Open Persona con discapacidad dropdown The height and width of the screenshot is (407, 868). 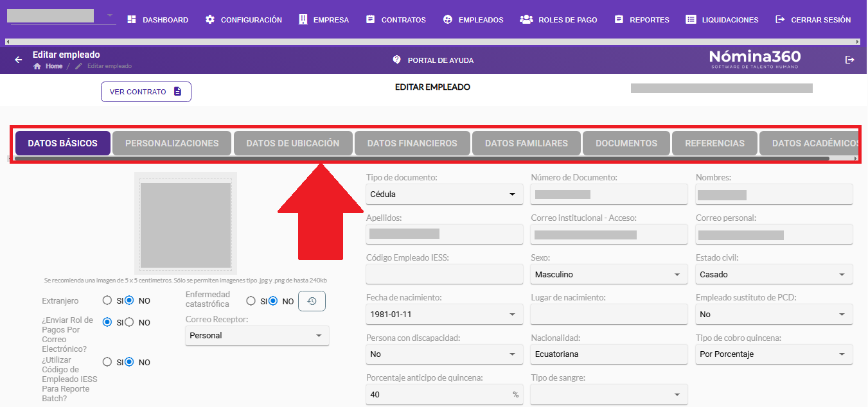(445, 354)
